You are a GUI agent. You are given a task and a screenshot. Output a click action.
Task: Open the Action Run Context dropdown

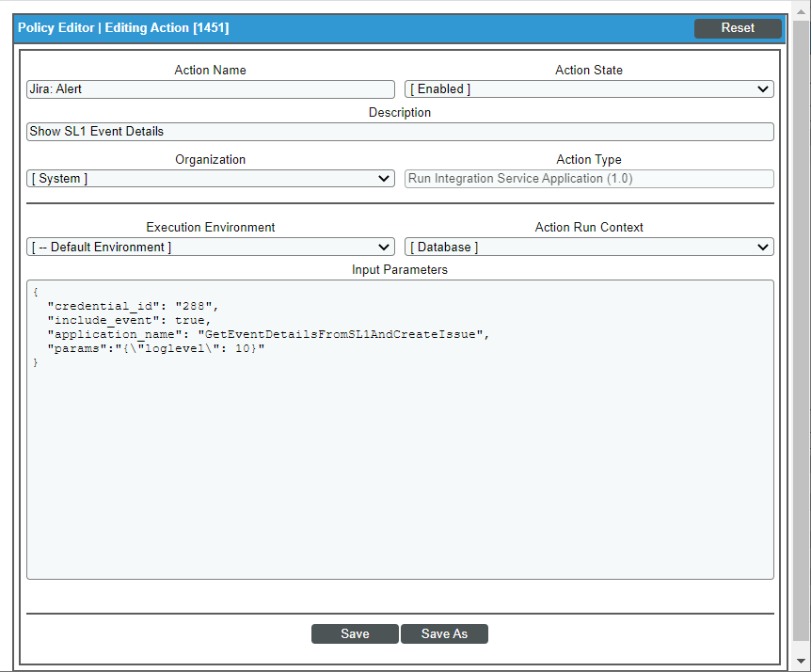(x=589, y=247)
